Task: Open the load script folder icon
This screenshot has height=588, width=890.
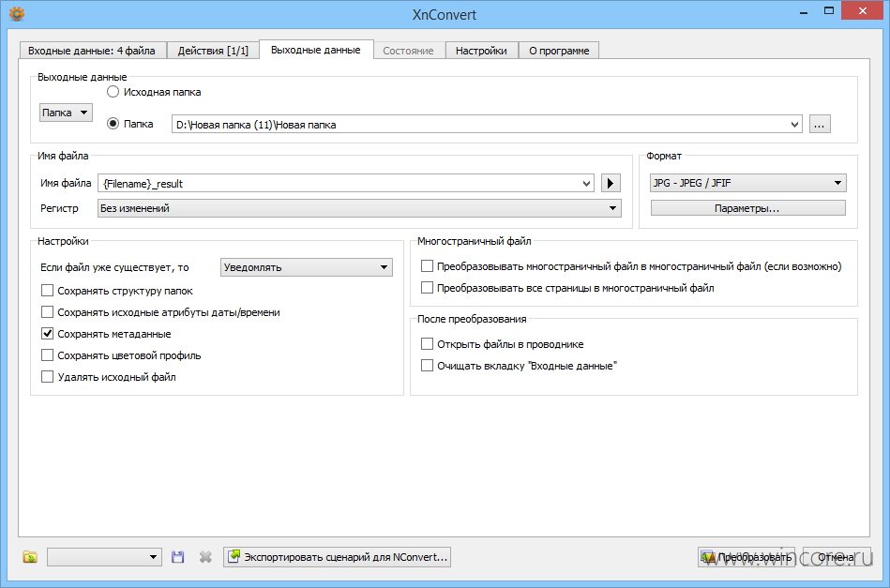Action: (x=30, y=557)
